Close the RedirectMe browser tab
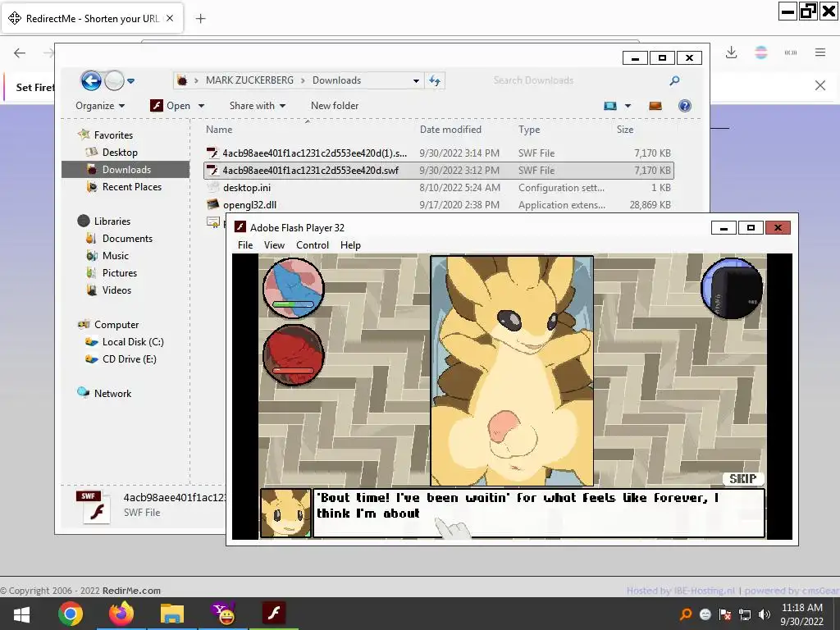Viewport: 840px width, 630px height. (170, 18)
